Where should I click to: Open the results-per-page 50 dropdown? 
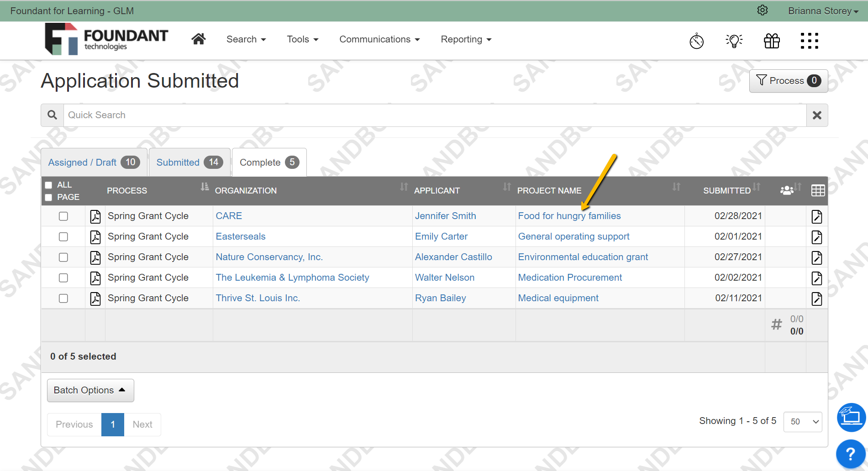[802, 422]
